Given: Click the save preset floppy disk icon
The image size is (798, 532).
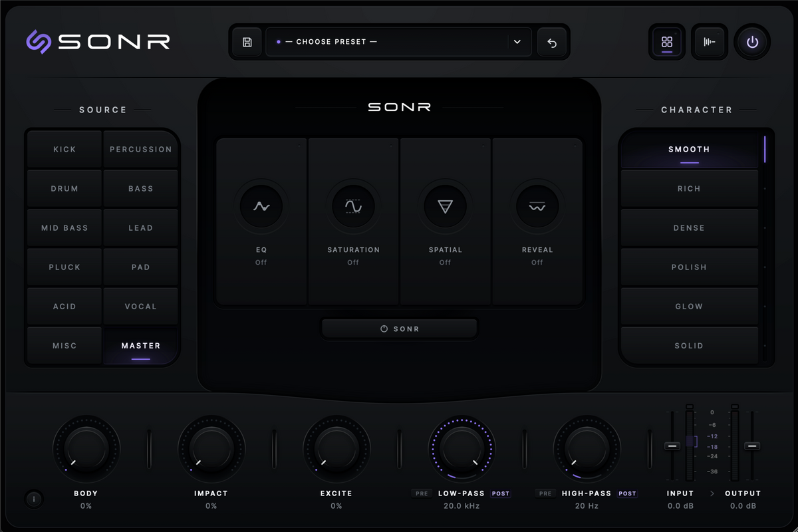Looking at the screenshot, I should 247,43.
